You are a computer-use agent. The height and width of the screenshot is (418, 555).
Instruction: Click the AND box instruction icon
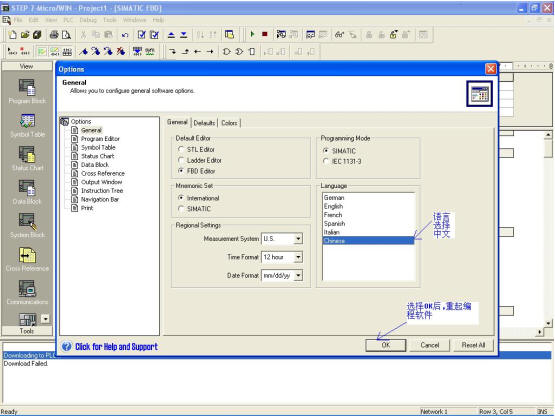227,52
